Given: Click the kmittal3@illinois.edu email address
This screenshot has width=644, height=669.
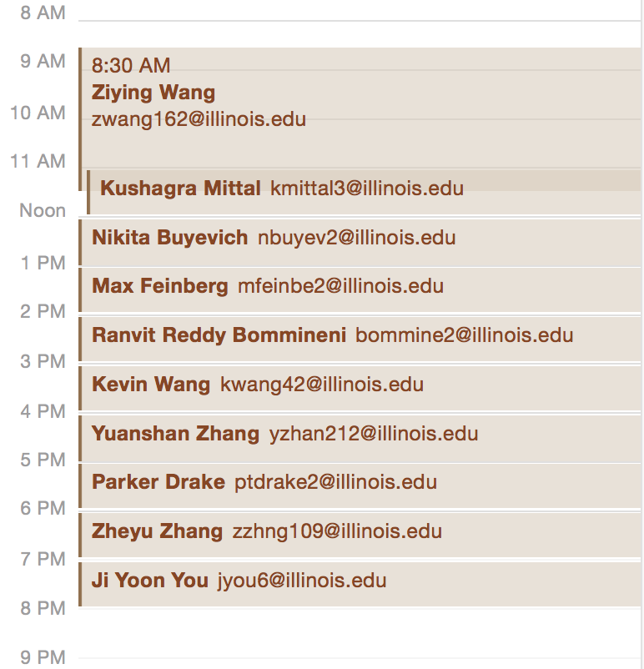Looking at the screenshot, I should click(x=367, y=189).
